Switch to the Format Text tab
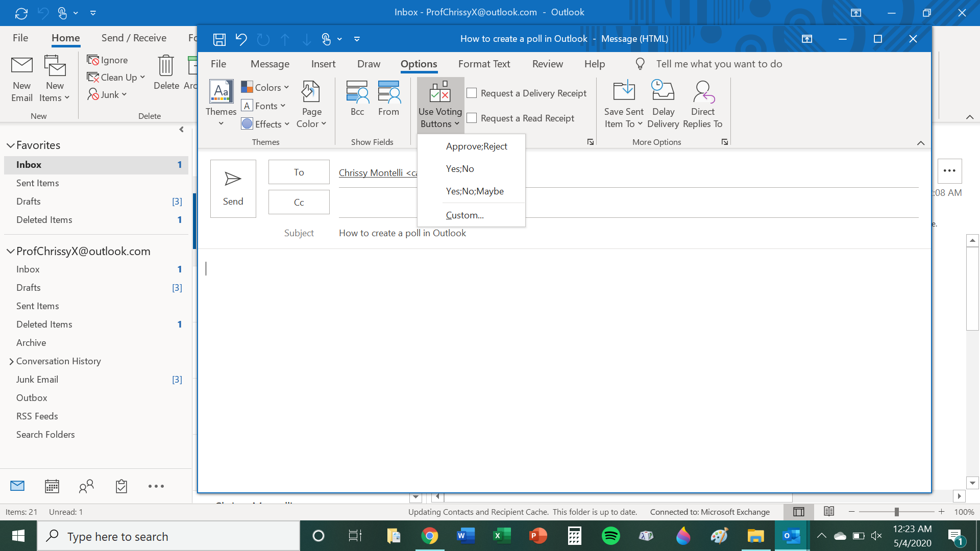The height and width of the screenshot is (551, 980). pos(484,64)
